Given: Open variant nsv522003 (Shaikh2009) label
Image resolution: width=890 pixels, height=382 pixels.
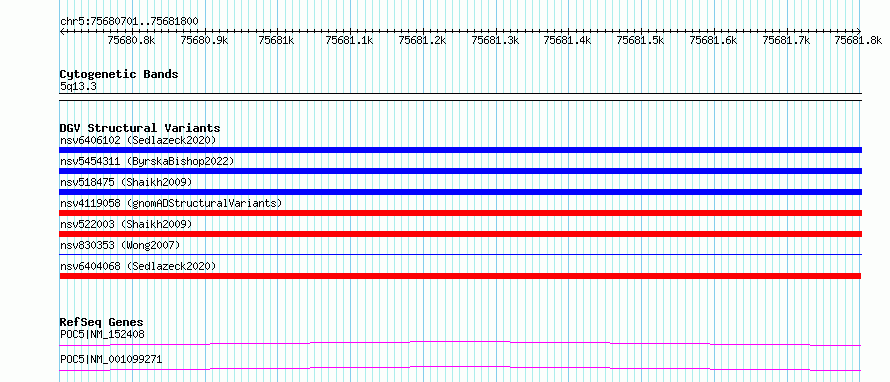Looking at the screenshot, I should (x=126, y=224).
